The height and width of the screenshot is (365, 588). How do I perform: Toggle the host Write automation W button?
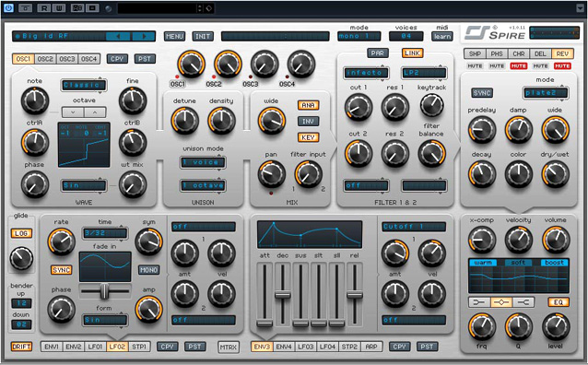click(x=58, y=8)
